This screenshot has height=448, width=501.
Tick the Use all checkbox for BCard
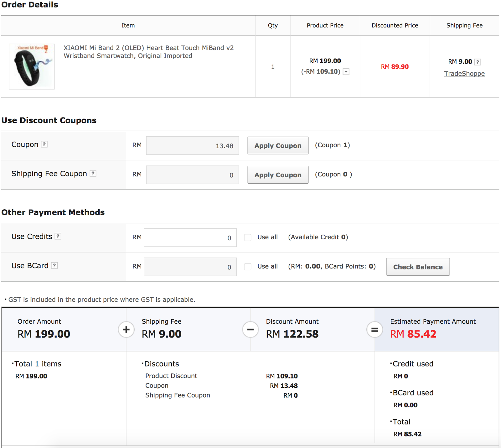pos(248,267)
